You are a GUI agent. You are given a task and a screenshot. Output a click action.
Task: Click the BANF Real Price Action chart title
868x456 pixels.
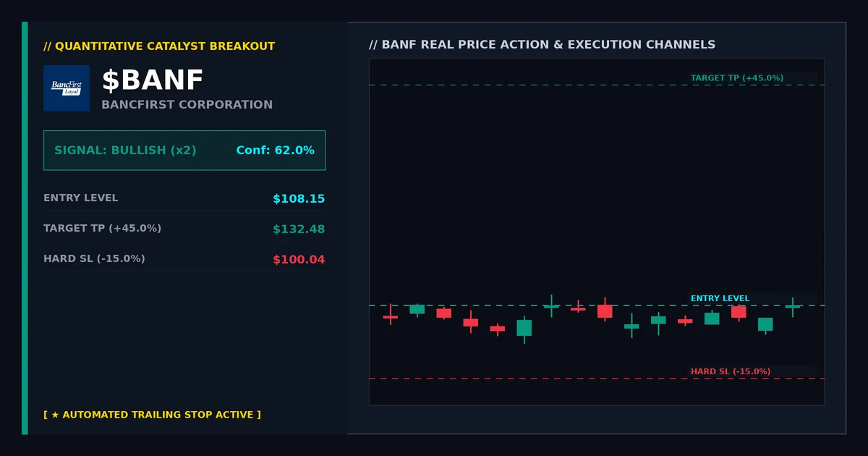[x=542, y=45]
